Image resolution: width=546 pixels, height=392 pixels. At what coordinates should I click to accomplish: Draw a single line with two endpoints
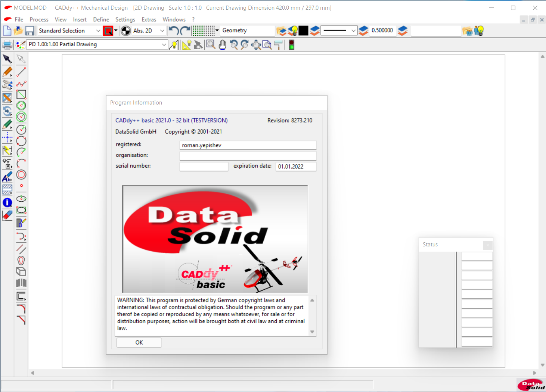point(21,72)
